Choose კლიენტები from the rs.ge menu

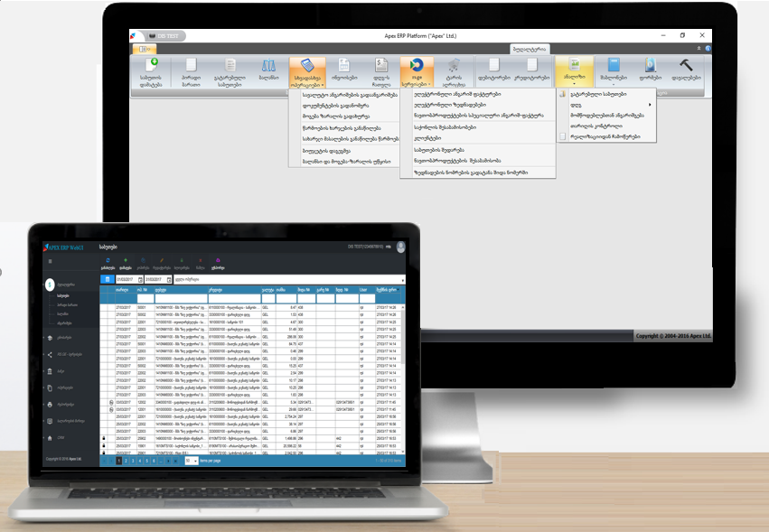(x=427, y=138)
